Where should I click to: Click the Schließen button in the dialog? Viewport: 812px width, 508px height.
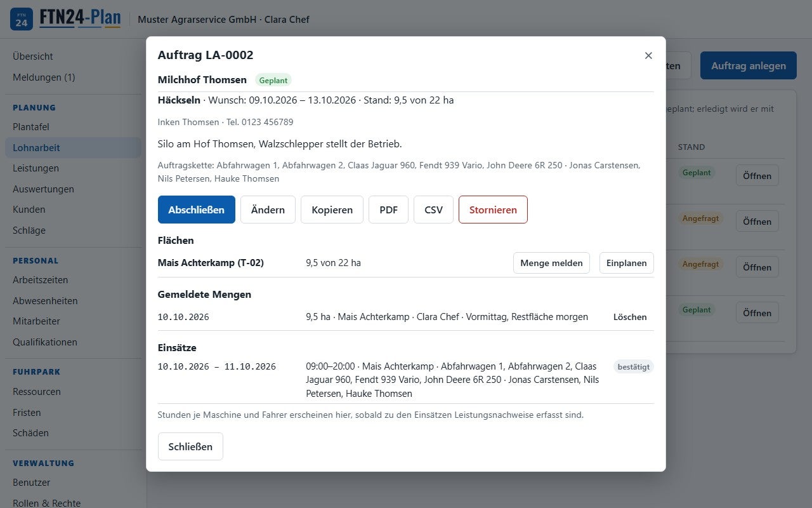190,446
